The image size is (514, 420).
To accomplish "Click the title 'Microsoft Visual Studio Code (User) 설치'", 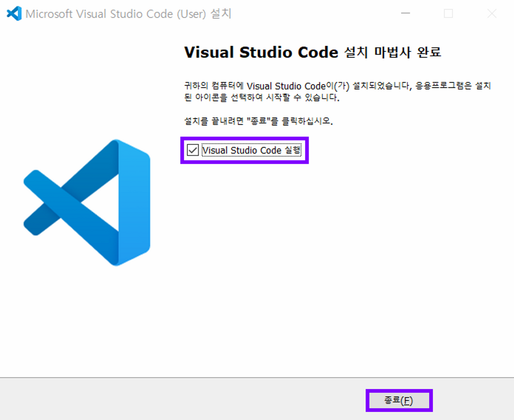I will tap(128, 14).
